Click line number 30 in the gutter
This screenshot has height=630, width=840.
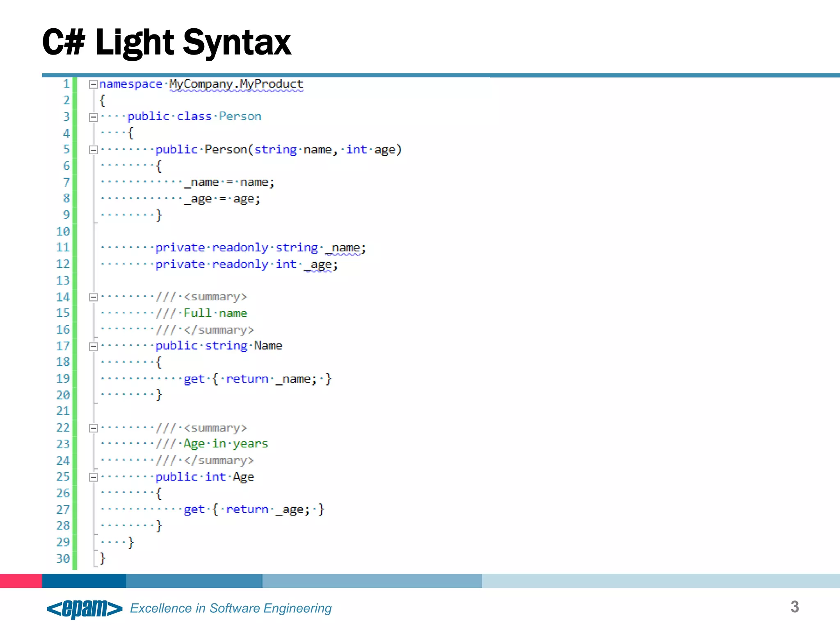coord(63,559)
